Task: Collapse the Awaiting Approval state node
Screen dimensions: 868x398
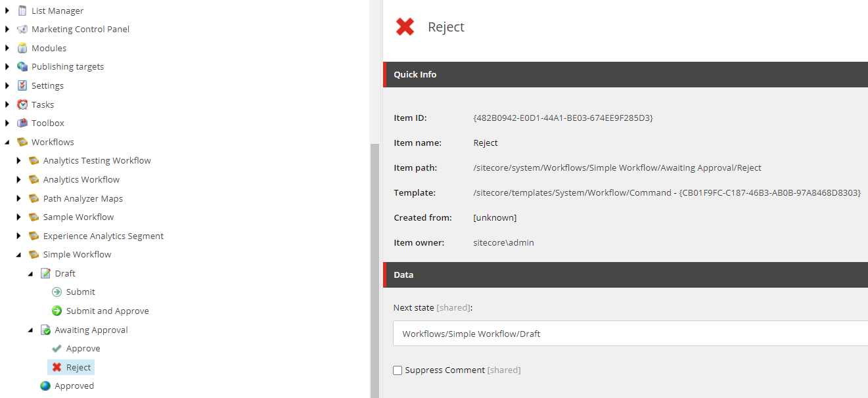Action: pyautogui.click(x=30, y=330)
